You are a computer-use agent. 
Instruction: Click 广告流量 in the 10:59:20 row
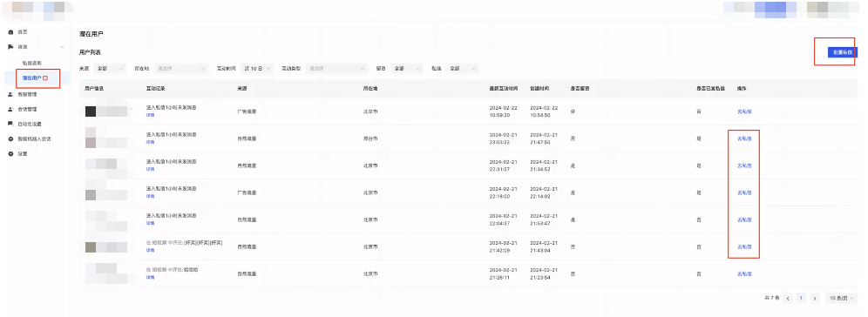pyautogui.click(x=247, y=111)
